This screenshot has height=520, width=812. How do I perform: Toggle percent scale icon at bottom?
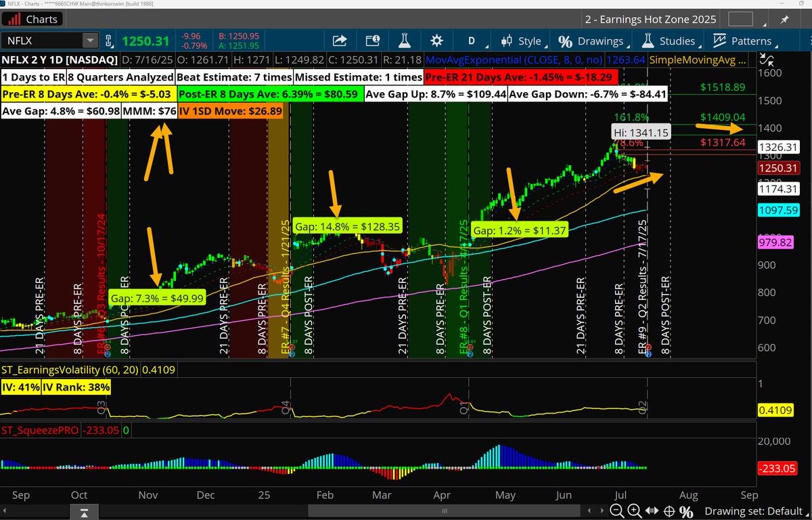click(x=686, y=511)
